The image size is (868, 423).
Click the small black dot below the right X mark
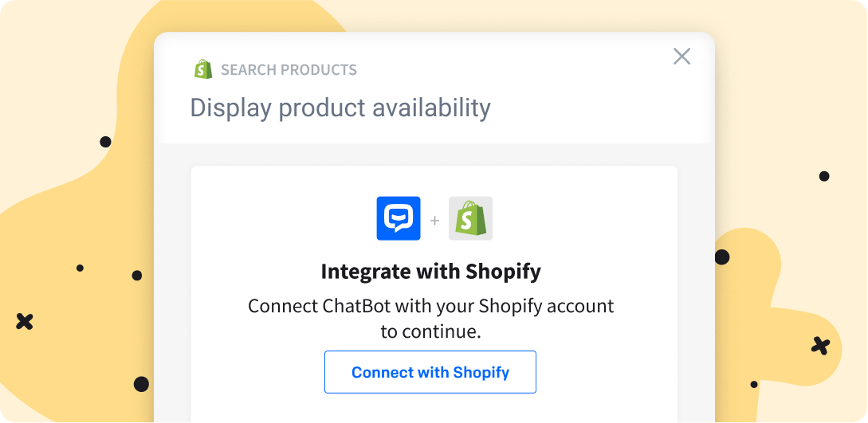coord(754,385)
